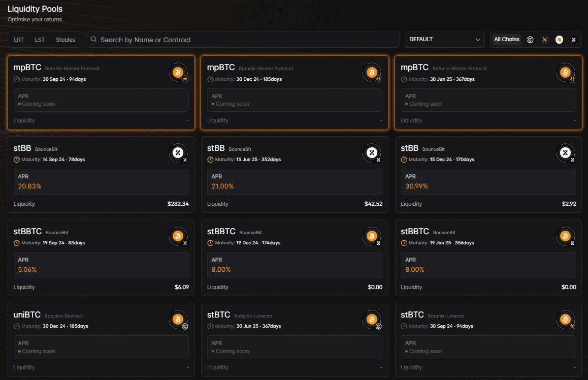This screenshot has height=380, width=588.
Task: Click the BounceBit token icon on stBB 14 Sep 24 card
Action: (178, 152)
